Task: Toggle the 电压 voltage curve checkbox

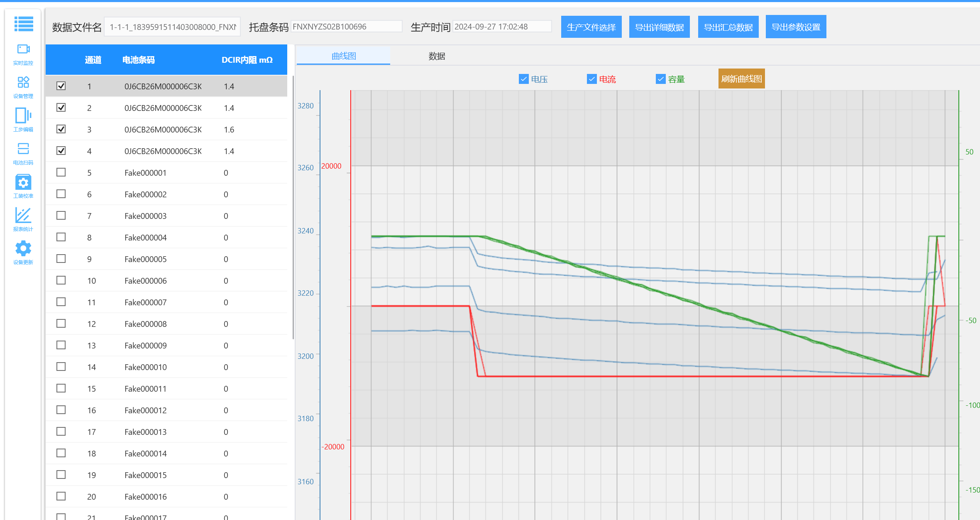Action: coord(523,79)
